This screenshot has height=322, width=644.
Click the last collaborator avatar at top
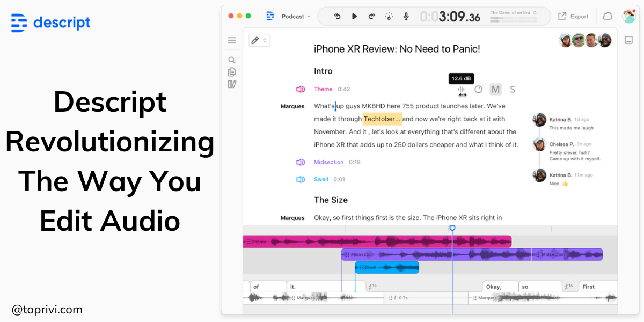[605, 40]
